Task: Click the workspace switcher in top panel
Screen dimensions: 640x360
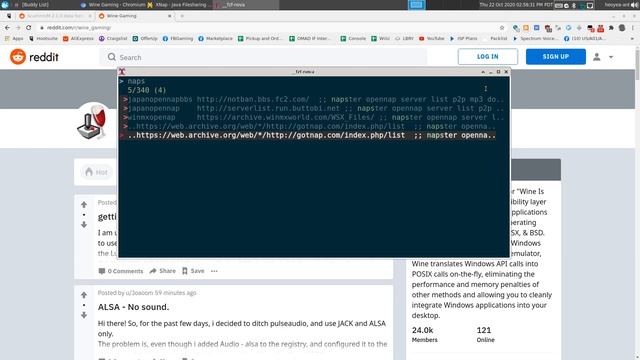Action: (x=416, y=5)
